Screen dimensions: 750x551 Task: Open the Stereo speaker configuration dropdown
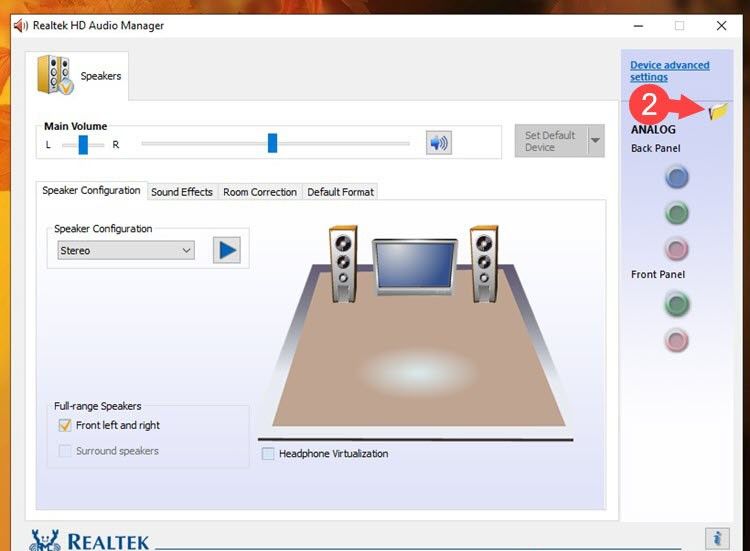click(126, 250)
